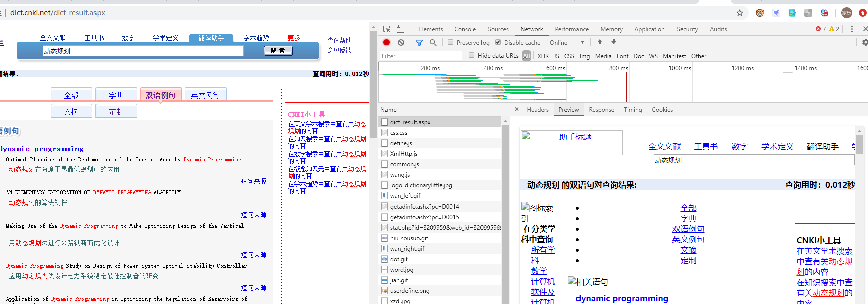Click the inspect element picker icon
The image size is (868, 304).
(x=387, y=29)
